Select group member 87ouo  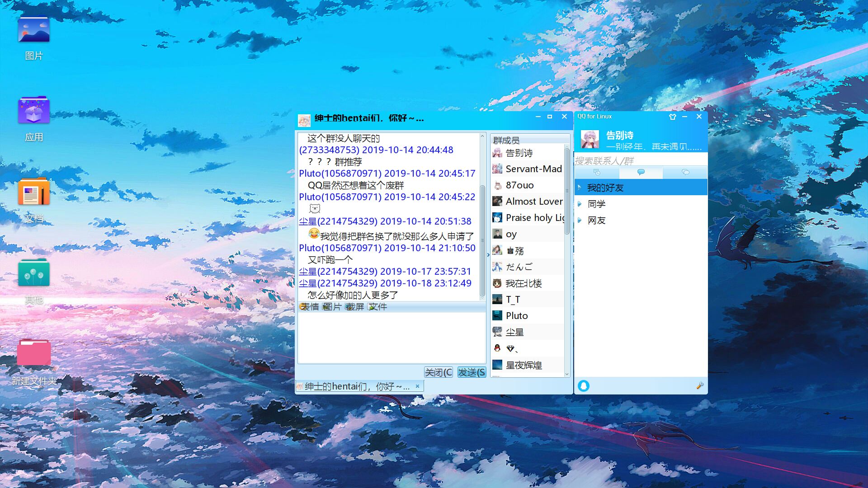click(x=528, y=185)
